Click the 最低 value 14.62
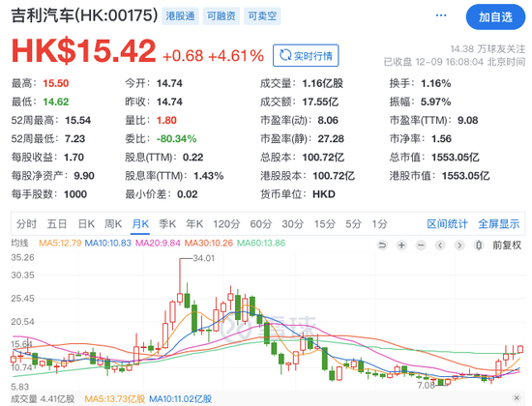 [56, 101]
